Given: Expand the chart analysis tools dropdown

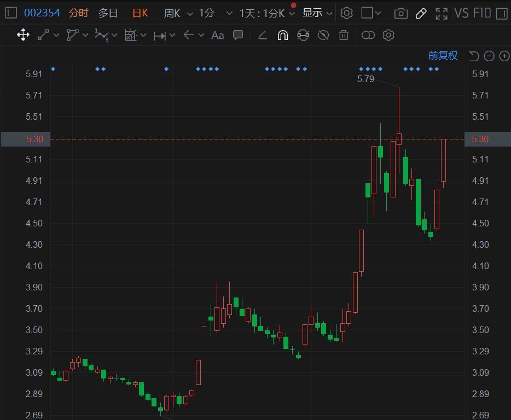Looking at the screenshot, I should click(x=143, y=35).
